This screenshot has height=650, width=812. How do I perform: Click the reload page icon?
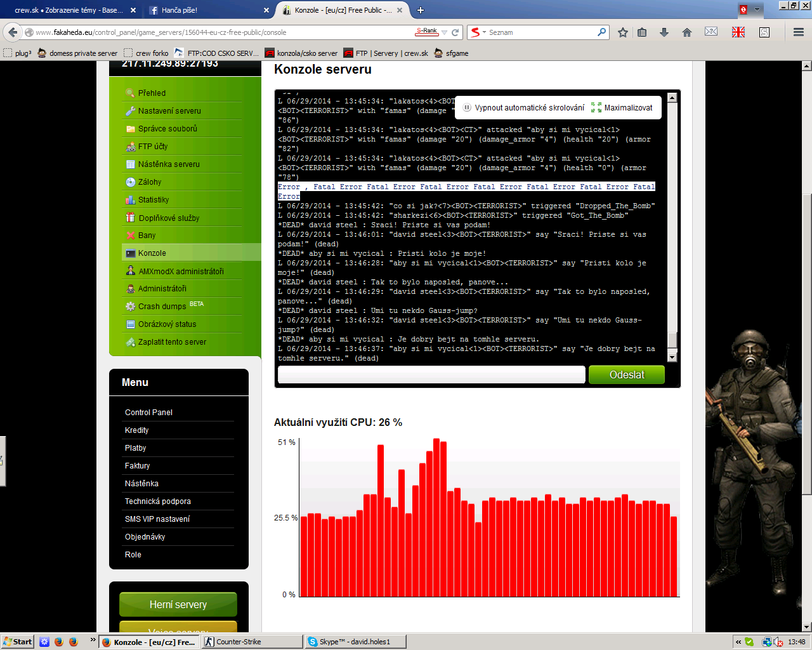(x=455, y=32)
